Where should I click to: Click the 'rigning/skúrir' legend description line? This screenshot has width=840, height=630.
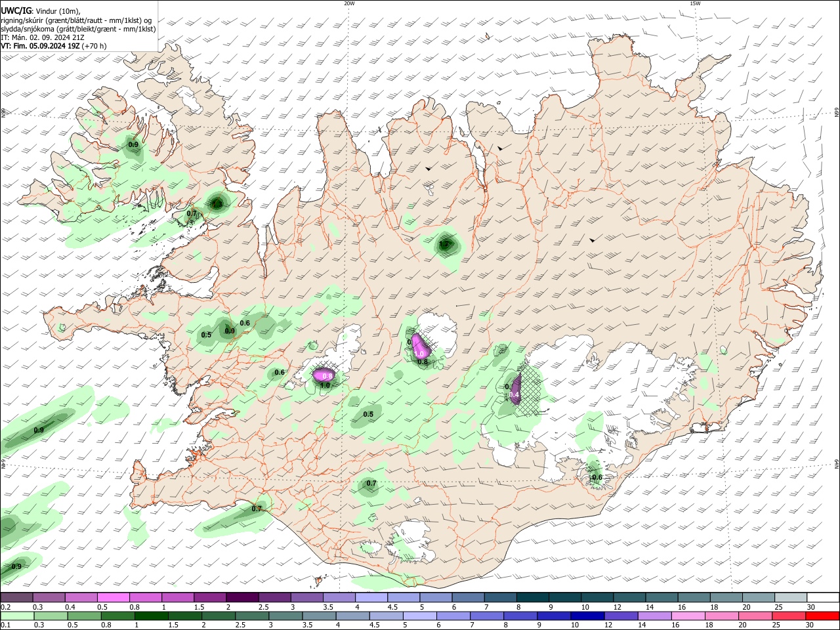point(76,20)
